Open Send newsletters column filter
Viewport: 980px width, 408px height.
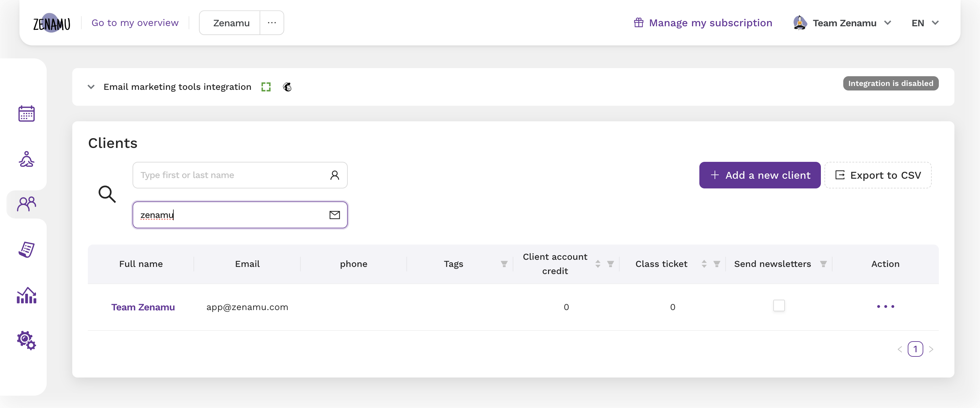823,264
